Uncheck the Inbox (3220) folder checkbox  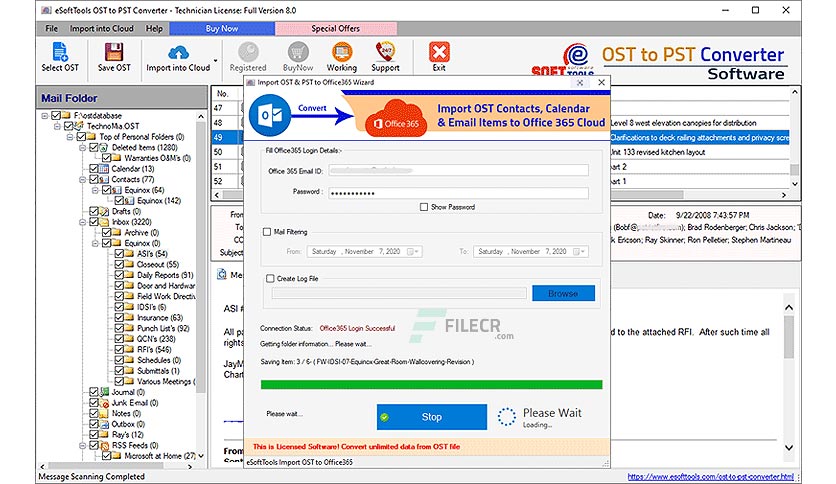click(94, 222)
